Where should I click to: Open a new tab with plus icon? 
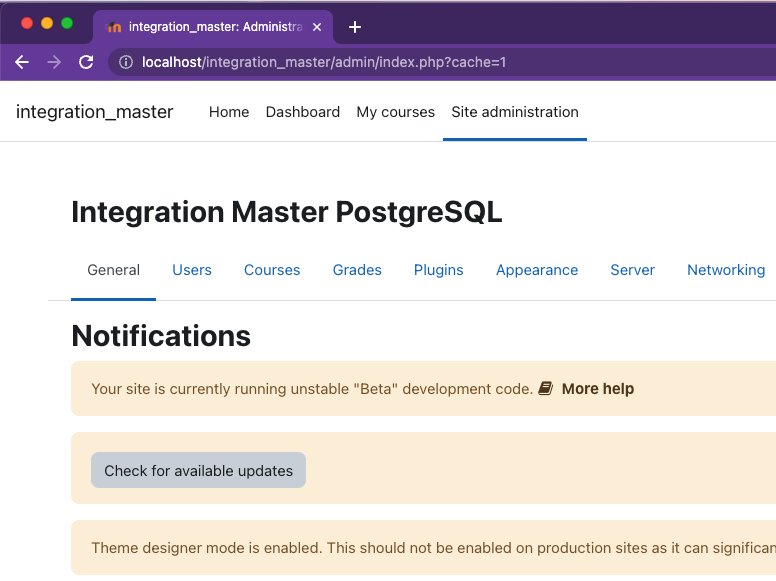(355, 27)
